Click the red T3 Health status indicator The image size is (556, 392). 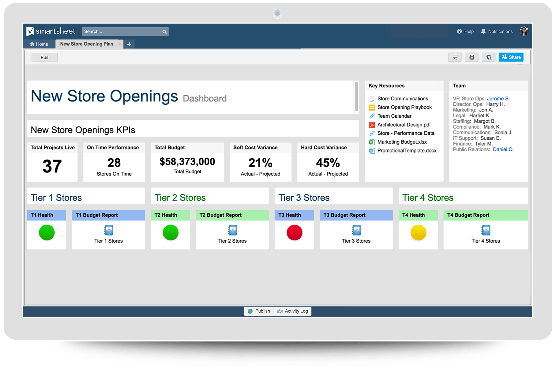coord(294,233)
